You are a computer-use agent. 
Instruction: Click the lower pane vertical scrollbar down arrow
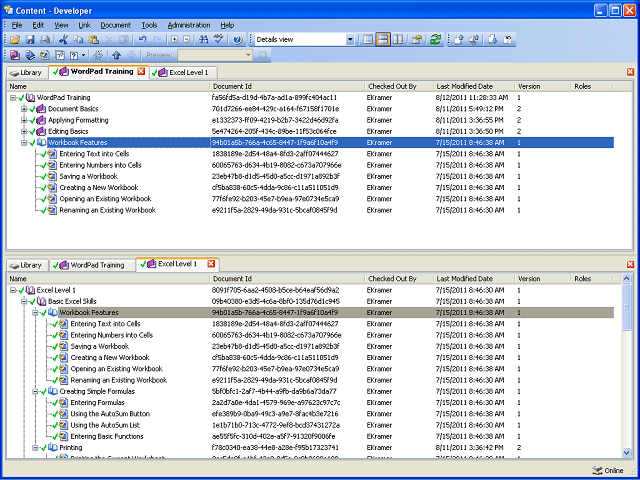pyautogui.click(x=627, y=452)
